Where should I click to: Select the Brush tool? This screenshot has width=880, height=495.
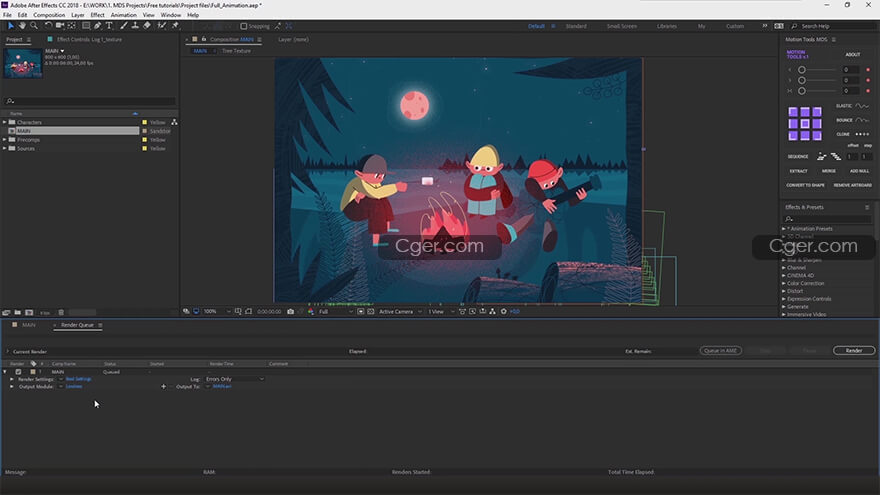[x=123, y=26]
